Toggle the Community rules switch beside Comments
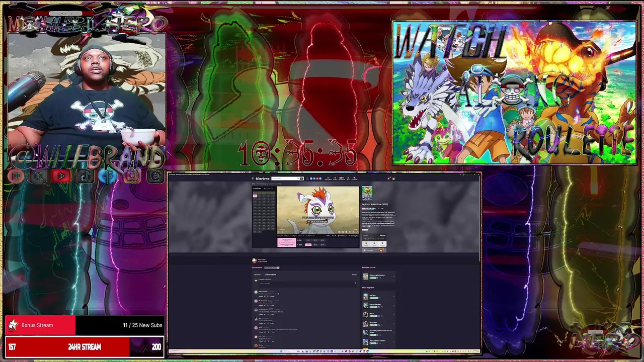644x362 pixels. pos(272,267)
